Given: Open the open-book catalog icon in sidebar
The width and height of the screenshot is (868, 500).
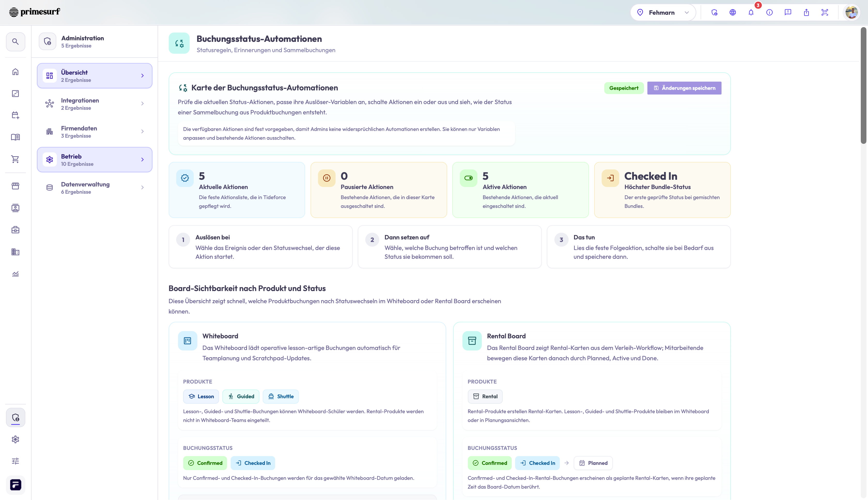Looking at the screenshot, I should click(16, 137).
